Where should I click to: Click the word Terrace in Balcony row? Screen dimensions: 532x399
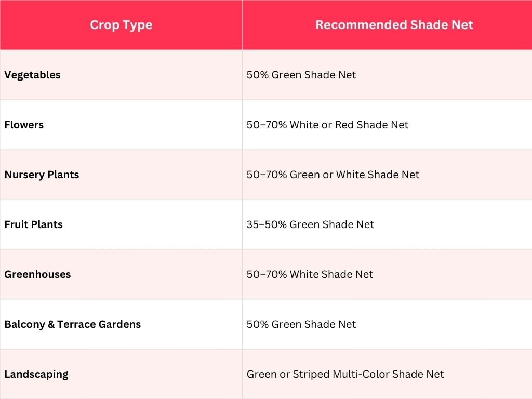[x=76, y=324]
